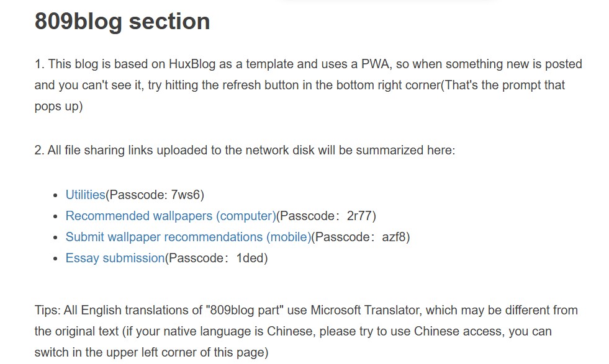Viewport: 609px width, 364px height.
Task: Click the "Microsoft Translator" text in Tips
Action: click(364, 311)
